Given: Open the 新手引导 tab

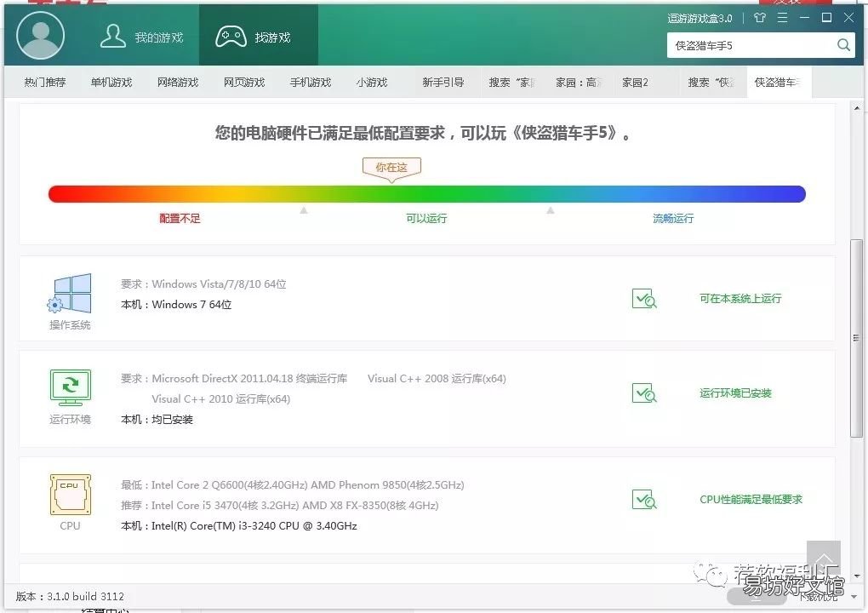Looking at the screenshot, I should [x=443, y=83].
